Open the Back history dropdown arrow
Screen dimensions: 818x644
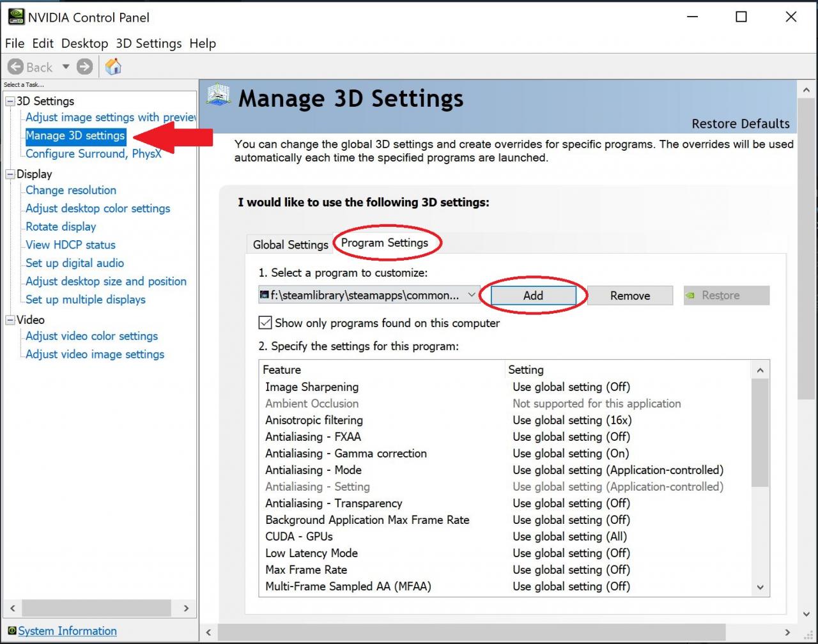(65, 66)
